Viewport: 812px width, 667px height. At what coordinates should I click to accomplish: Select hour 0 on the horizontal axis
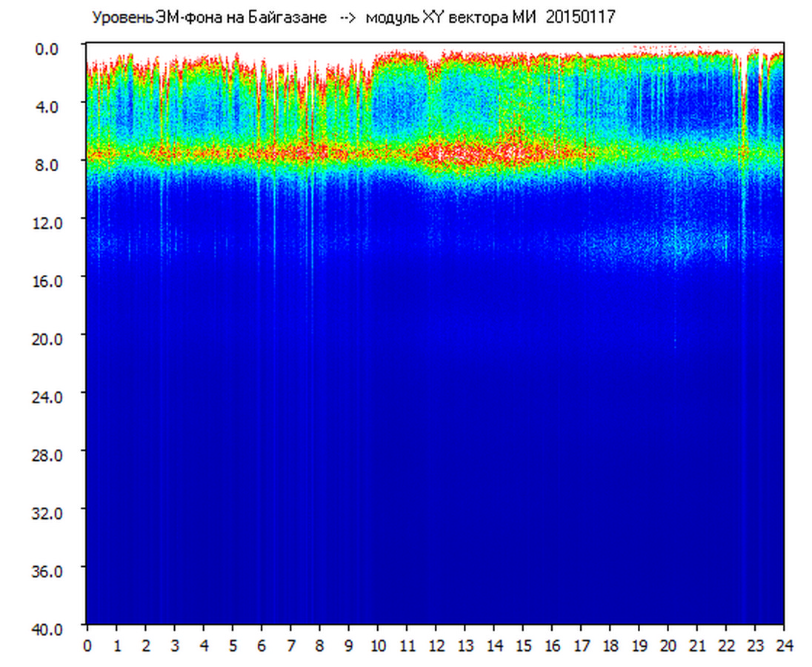tap(87, 646)
